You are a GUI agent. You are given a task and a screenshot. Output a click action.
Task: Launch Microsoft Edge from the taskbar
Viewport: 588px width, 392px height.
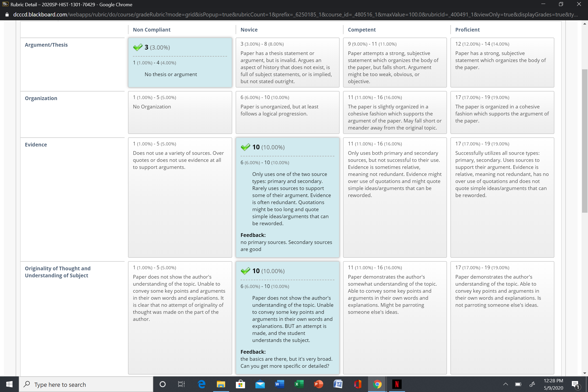click(201, 384)
